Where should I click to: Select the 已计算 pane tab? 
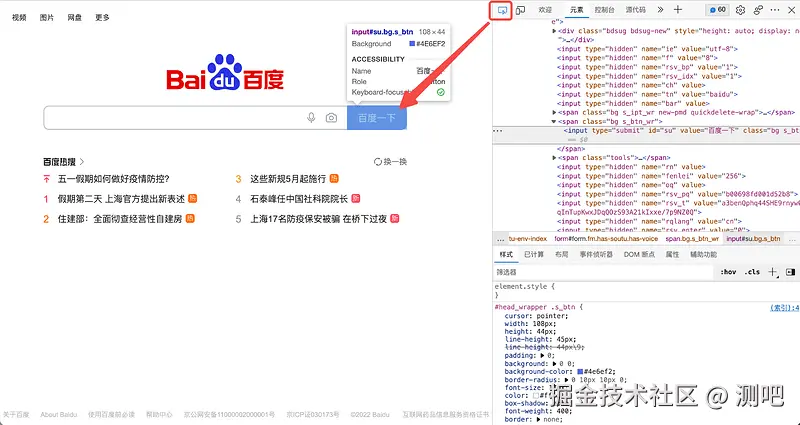click(534, 255)
